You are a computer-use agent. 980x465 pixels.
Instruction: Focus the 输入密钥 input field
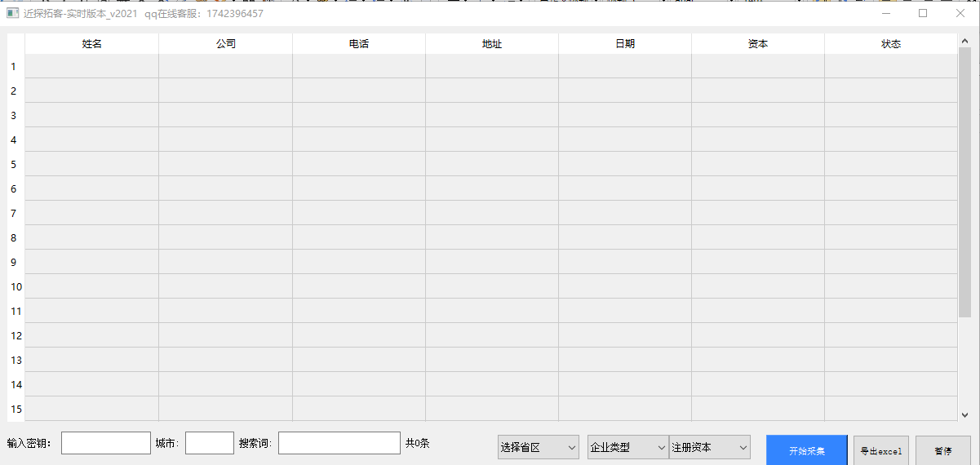106,443
